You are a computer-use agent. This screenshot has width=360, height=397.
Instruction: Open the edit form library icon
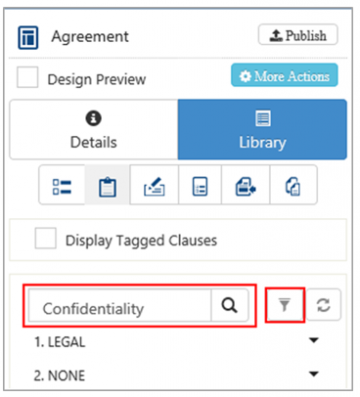[x=154, y=187]
